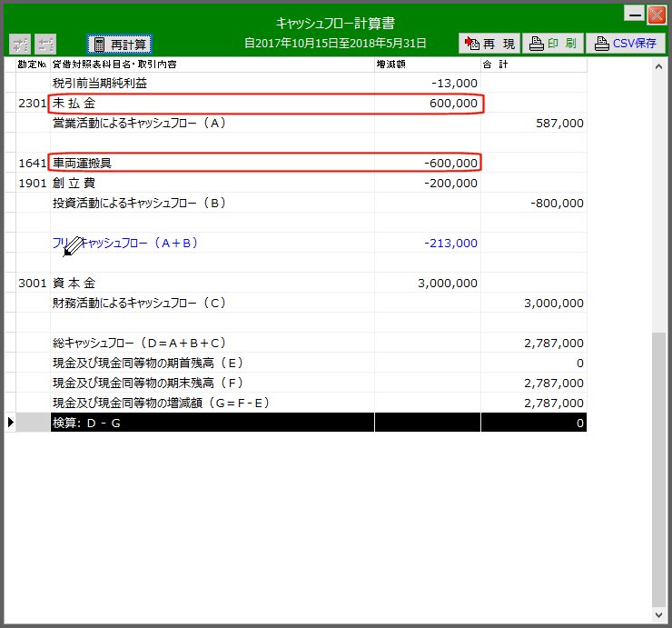Click the 再計算 recalculate button
This screenshot has height=628, width=672.
(119, 44)
